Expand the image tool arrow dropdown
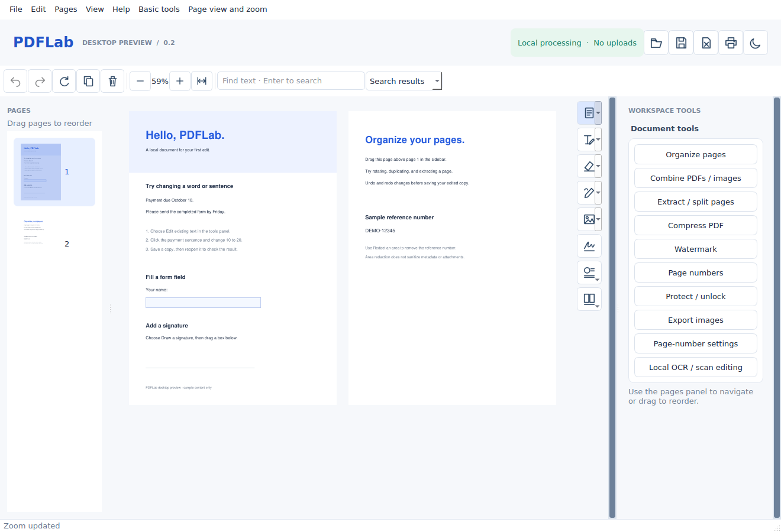Screen dimensions: 781x532 coord(598,219)
